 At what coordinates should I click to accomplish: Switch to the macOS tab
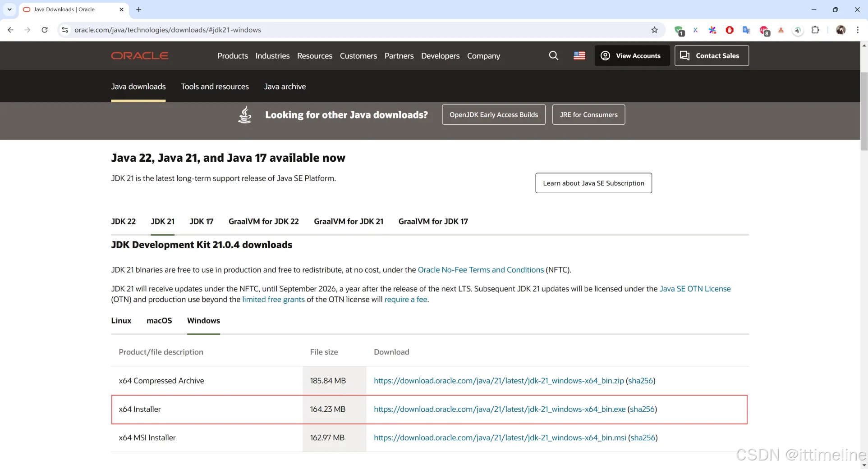[x=159, y=320]
